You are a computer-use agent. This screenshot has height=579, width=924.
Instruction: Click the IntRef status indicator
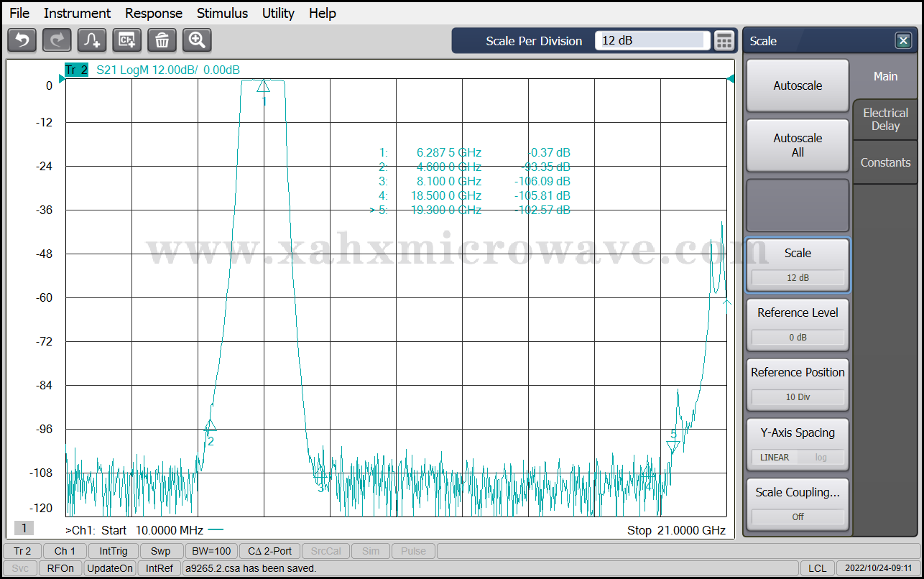(160, 568)
